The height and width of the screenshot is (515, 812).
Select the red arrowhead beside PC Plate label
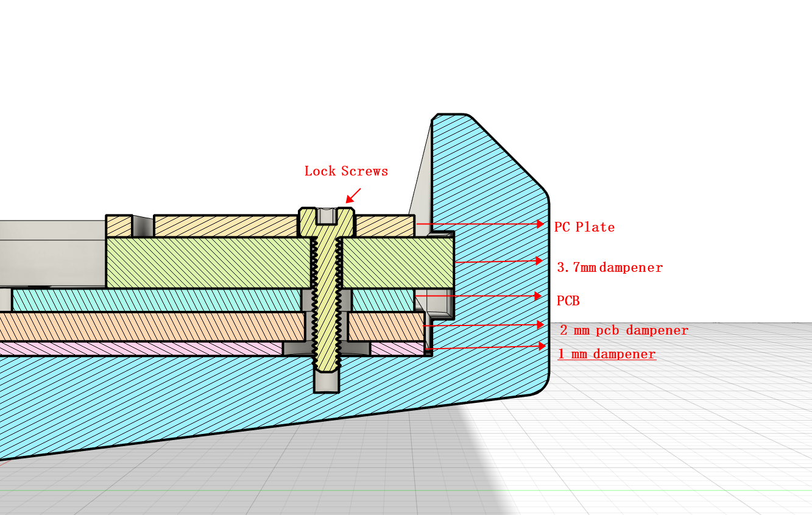(540, 224)
